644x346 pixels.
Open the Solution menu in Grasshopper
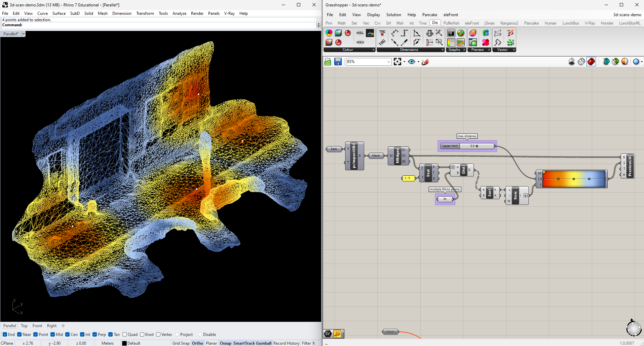[x=393, y=14]
